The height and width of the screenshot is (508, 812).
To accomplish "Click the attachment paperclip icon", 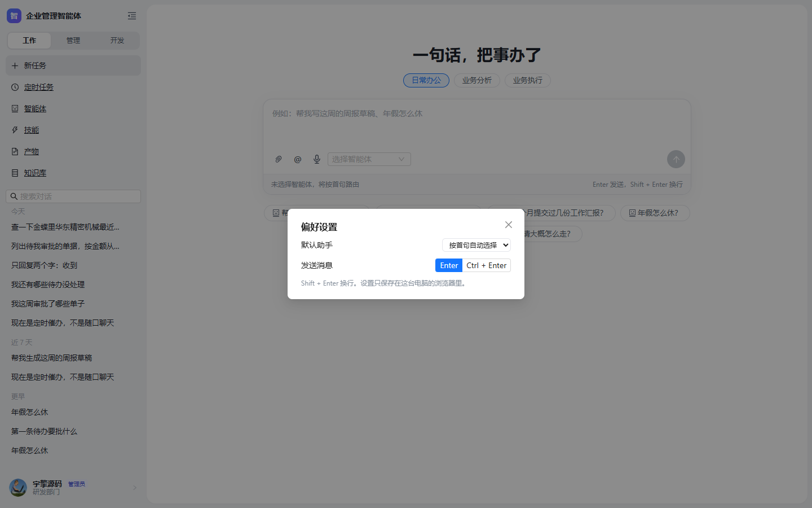I will 279,159.
